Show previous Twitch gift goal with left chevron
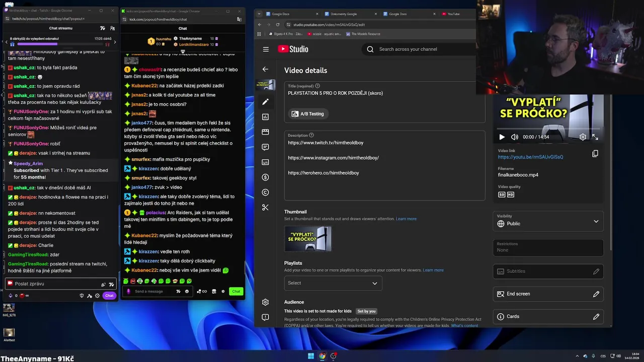This screenshot has width=644, height=362. point(6,42)
